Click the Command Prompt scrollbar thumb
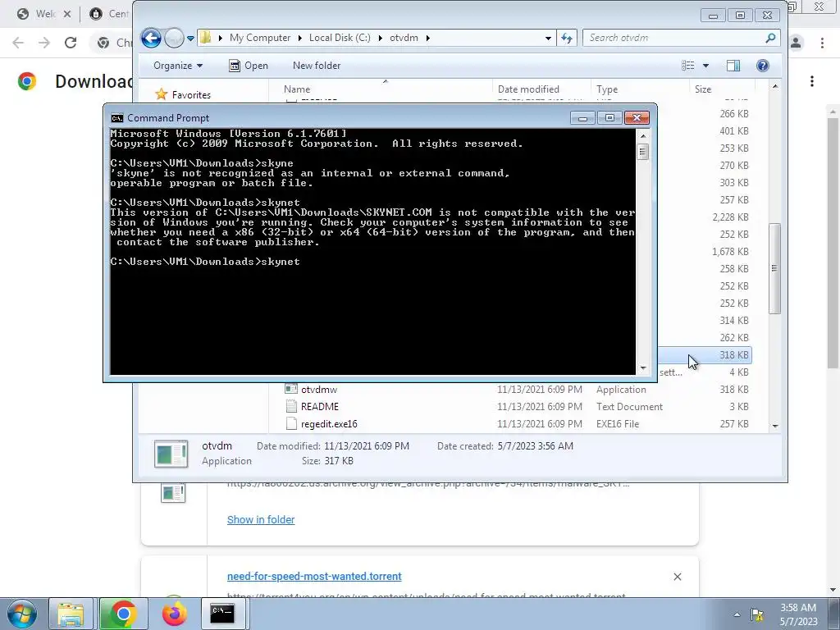 tap(643, 152)
